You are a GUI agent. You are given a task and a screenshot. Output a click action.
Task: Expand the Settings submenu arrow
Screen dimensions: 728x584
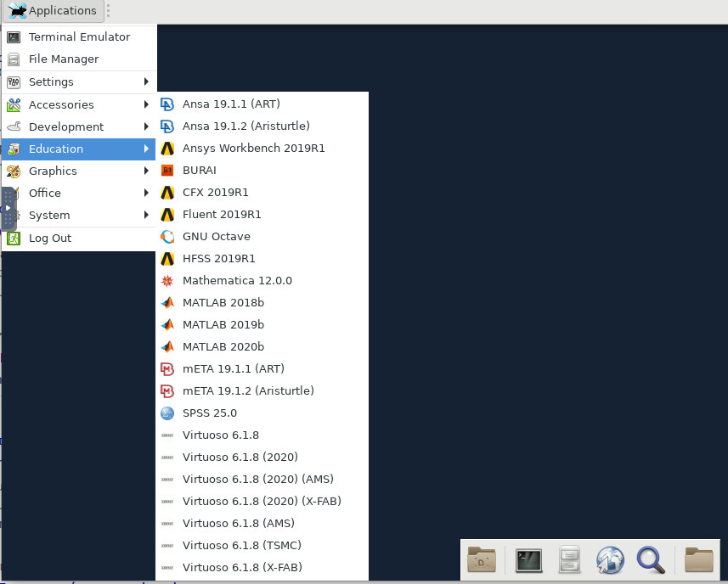pos(146,81)
